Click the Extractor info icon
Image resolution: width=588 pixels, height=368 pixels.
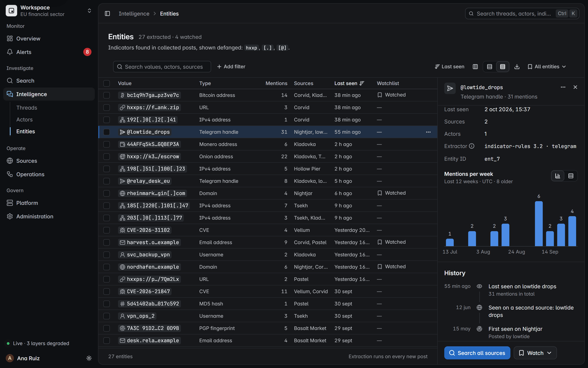tap(471, 146)
